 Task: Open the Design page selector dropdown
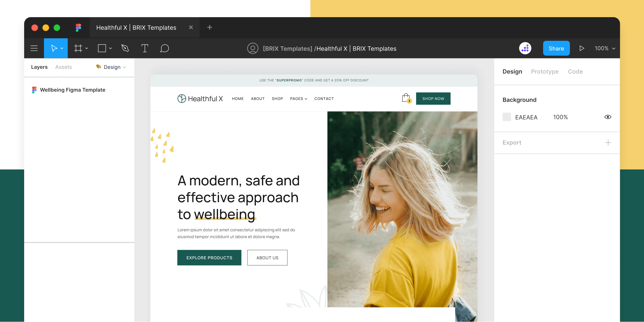[x=111, y=67]
